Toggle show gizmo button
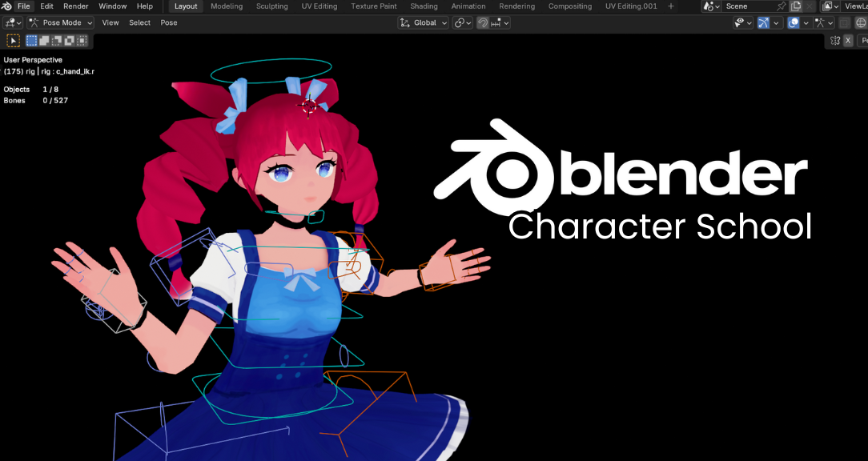 pyautogui.click(x=763, y=23)
